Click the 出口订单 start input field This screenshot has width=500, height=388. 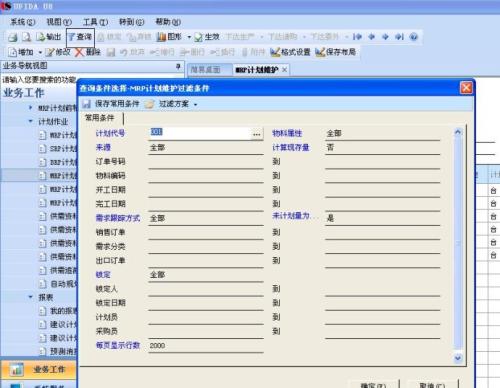click(x=206, y=261)
